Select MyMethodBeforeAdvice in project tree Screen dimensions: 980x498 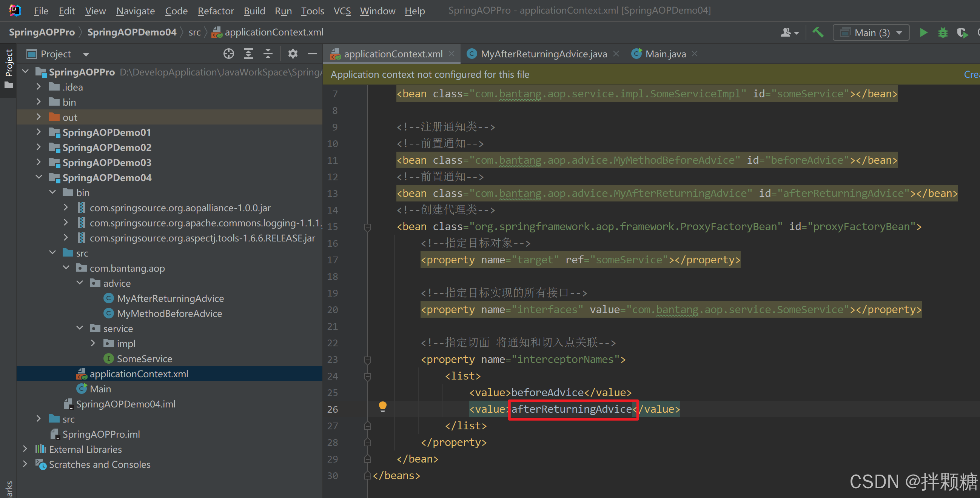coord(169,314)
